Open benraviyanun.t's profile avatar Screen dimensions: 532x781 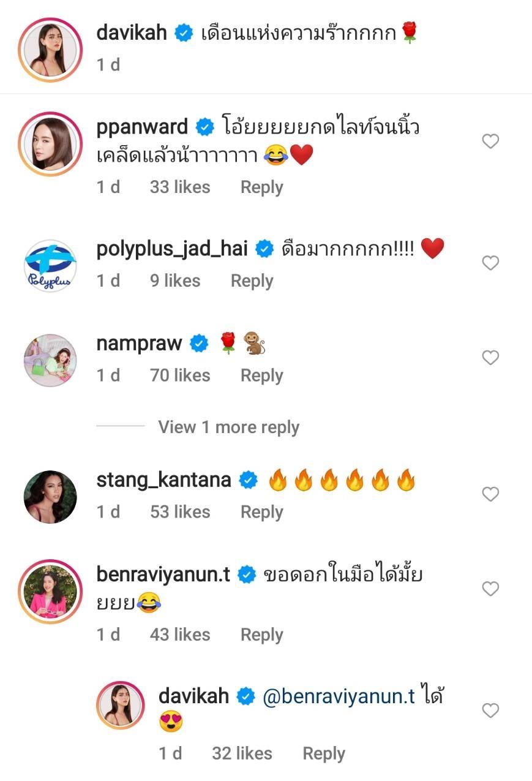[50, 592]
